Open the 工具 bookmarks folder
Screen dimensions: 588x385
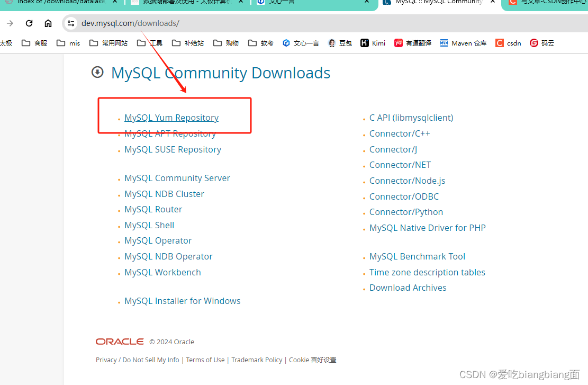pyautogui.click(x=151, y=43)
